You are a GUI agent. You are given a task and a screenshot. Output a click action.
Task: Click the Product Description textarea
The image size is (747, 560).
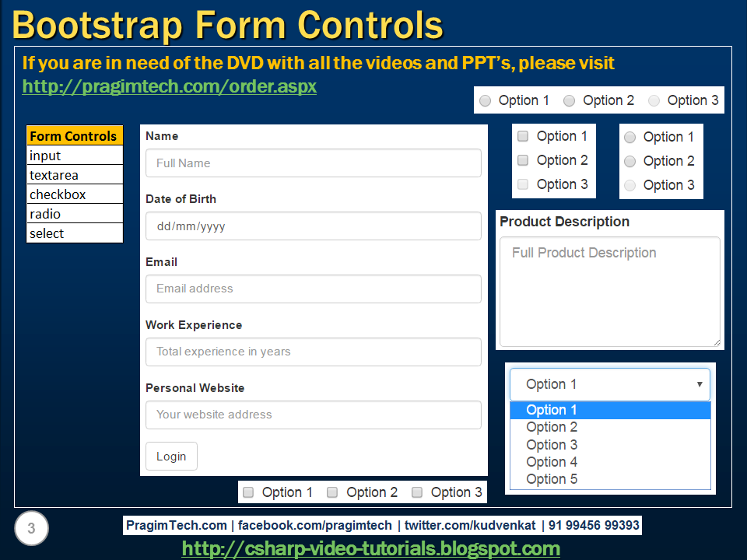609,292
